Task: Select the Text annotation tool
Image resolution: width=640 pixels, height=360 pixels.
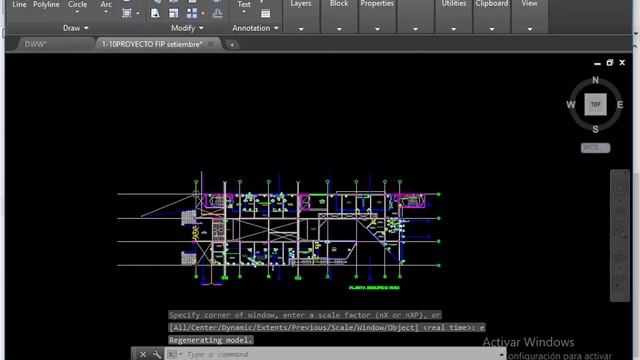Action: click(x=244, y=4)
